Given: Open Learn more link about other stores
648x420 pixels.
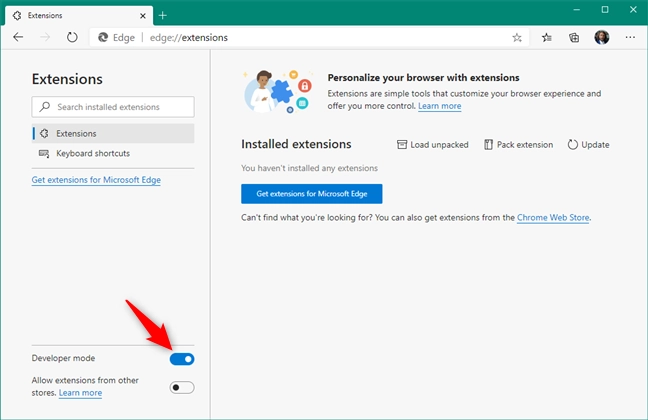Looking at the screenshot, I should point(80,393).
